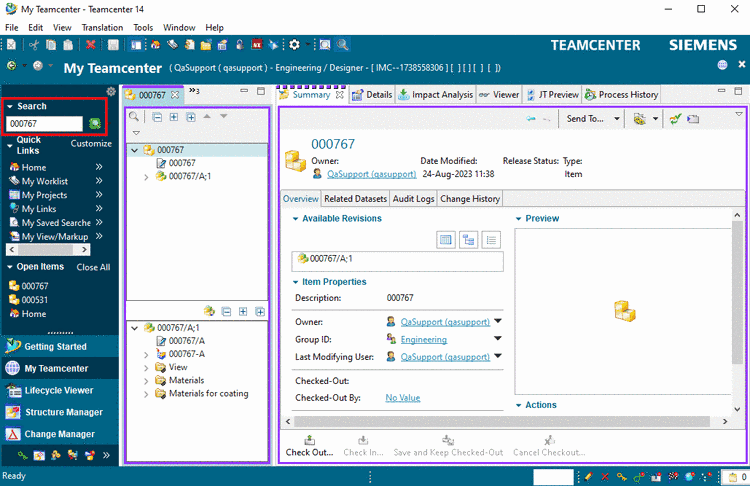Run the search with green button
This screenshot has width=750, height=486.
tap(95, 124)
